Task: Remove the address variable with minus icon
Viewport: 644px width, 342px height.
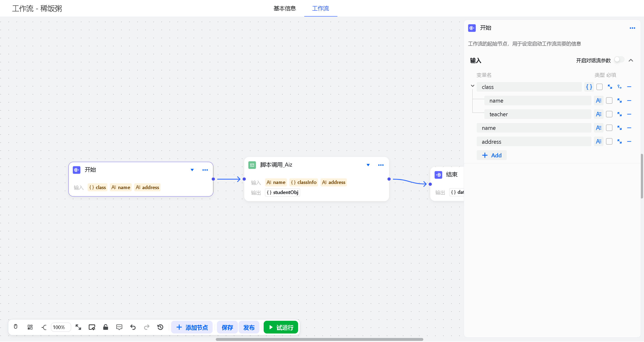Action: (629, 142)
